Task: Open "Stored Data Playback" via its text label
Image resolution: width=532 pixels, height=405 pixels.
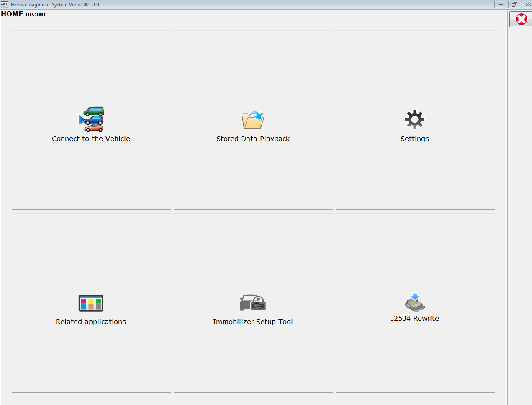Action: 253,139
